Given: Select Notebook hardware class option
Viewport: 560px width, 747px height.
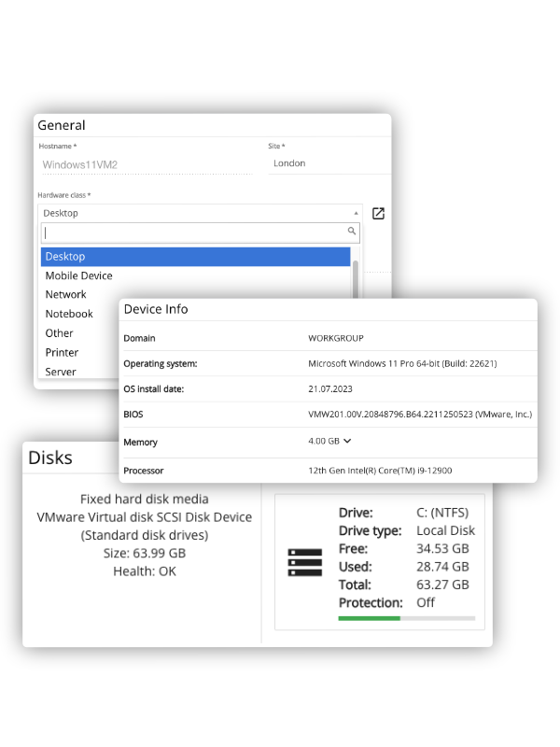Looking at the screenshot, I should pyautogui.click(x=69, y=314).
